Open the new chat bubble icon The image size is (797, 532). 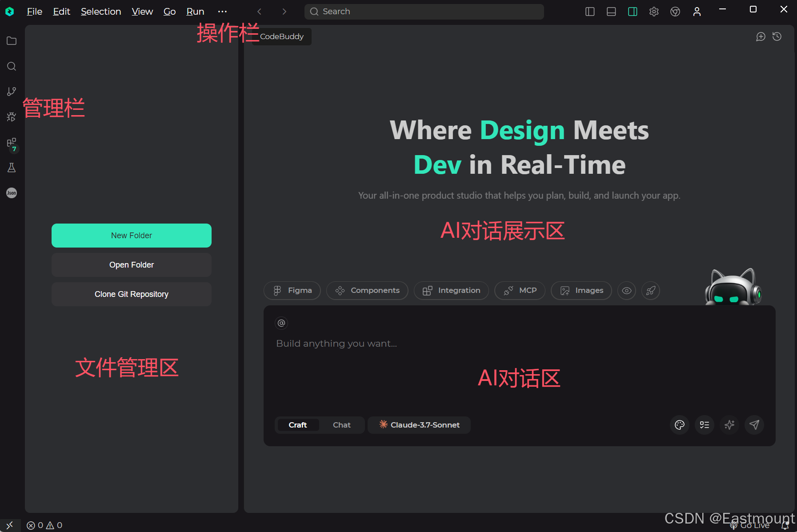pos(761,36)
